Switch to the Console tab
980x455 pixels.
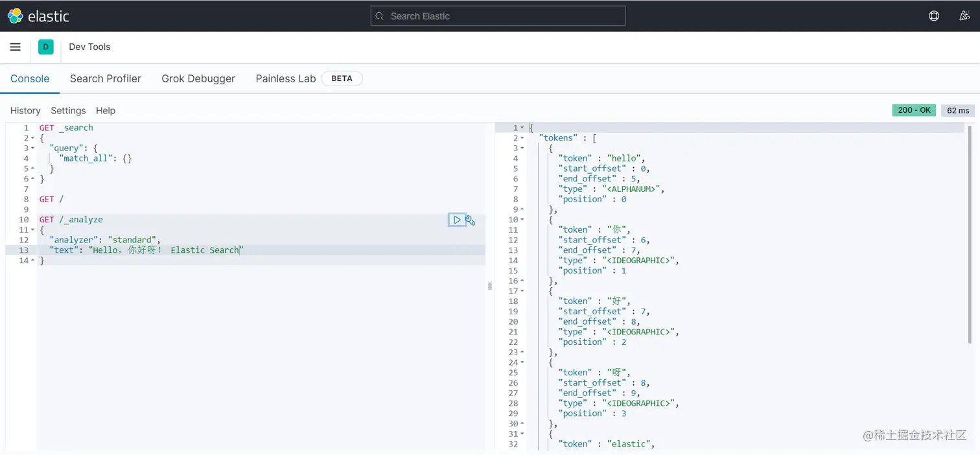[30, 78]
